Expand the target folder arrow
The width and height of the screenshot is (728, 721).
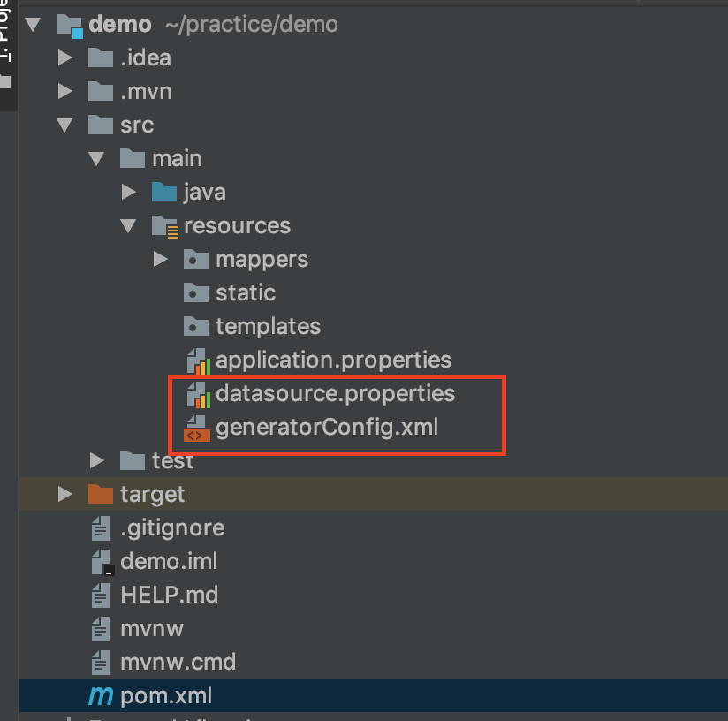click(x=65, y=494)
